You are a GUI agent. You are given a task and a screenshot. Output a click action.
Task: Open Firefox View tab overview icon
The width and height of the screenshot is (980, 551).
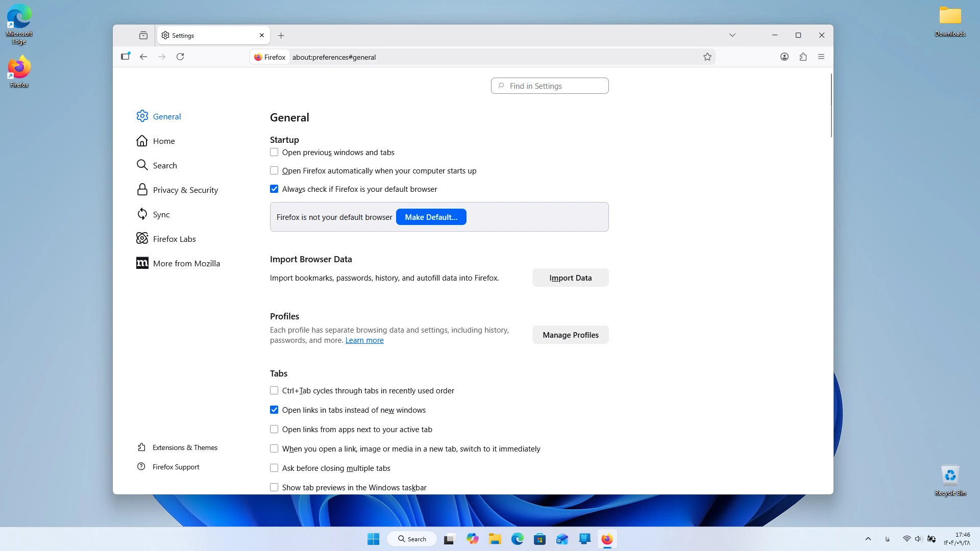[x=143, y=35]
